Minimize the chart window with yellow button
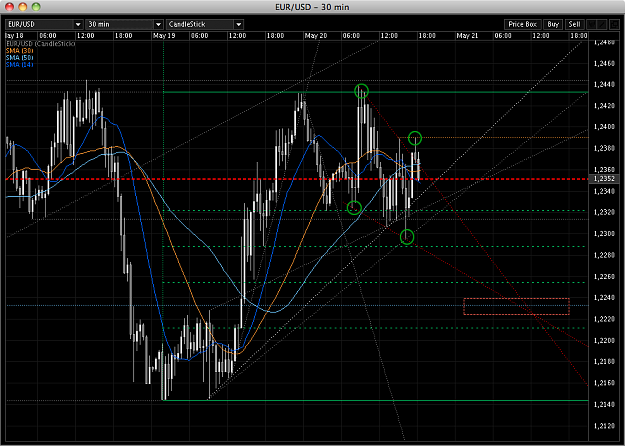625x446 pixels. (23, 7)
